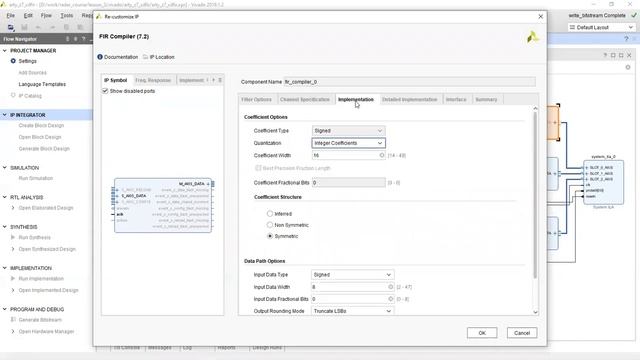Switch to Freq. Response tab
Viewport: 640px width, 360px height.
(x=153, y=80)
